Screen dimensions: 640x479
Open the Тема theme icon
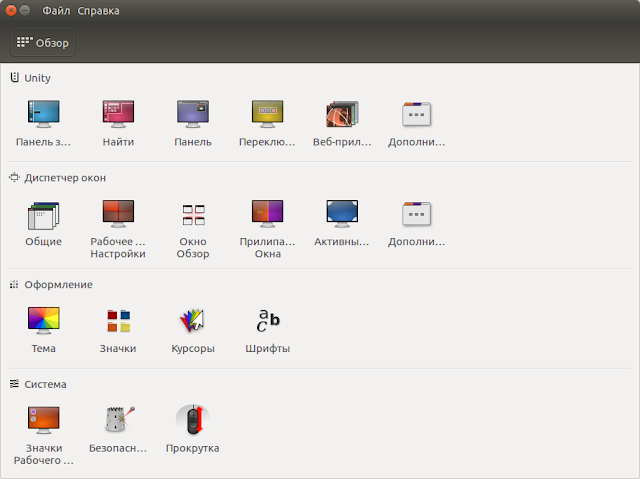pos(44,321)
